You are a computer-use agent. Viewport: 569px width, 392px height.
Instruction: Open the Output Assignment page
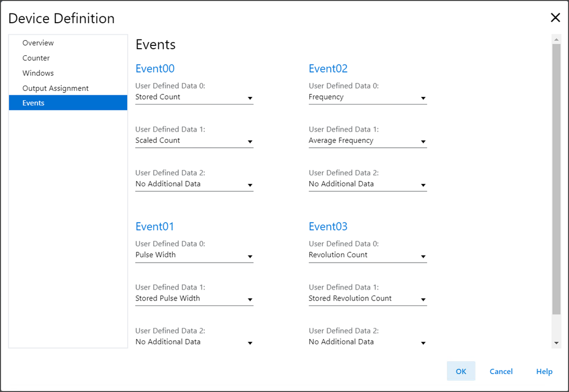[x=55, y=88]
